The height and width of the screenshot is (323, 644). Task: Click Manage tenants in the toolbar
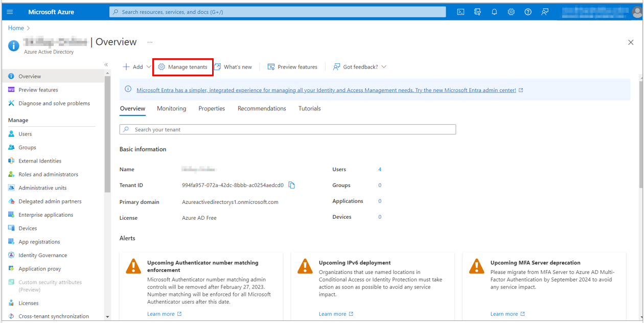[182, 67]
